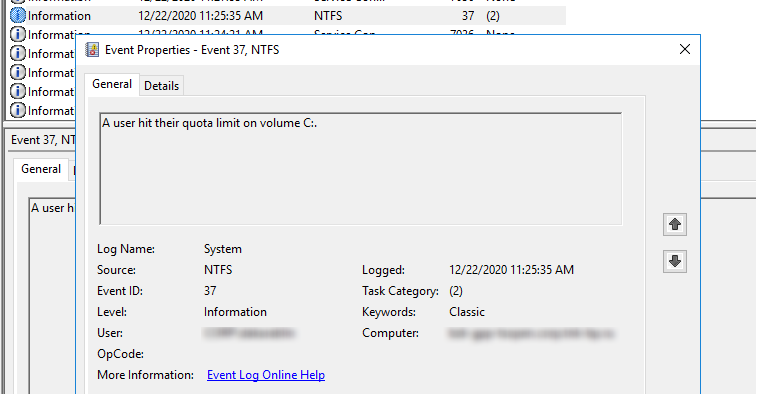Click the background pane header 'Event 37, NT'
Image resolution: width=764 pixels, height=394 pixels.
coord(43,140)
